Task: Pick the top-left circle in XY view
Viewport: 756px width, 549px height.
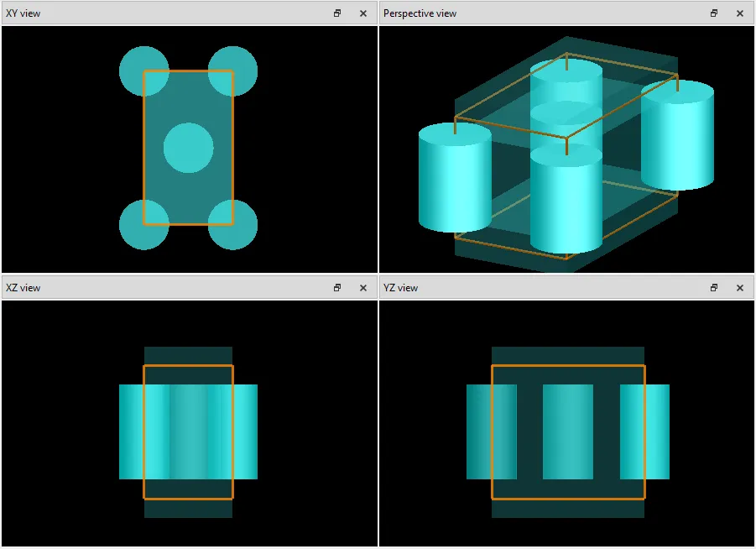Action: click(x=133, y=64)
